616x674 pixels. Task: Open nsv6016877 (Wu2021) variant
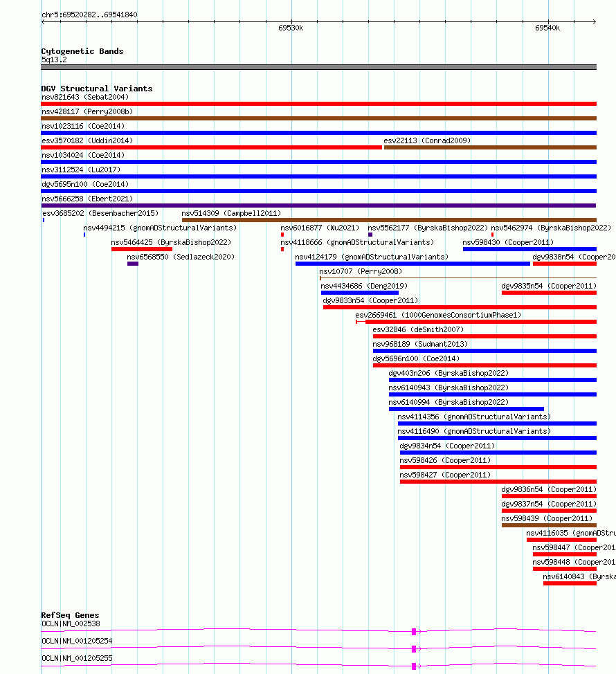(x=320, y=228)
